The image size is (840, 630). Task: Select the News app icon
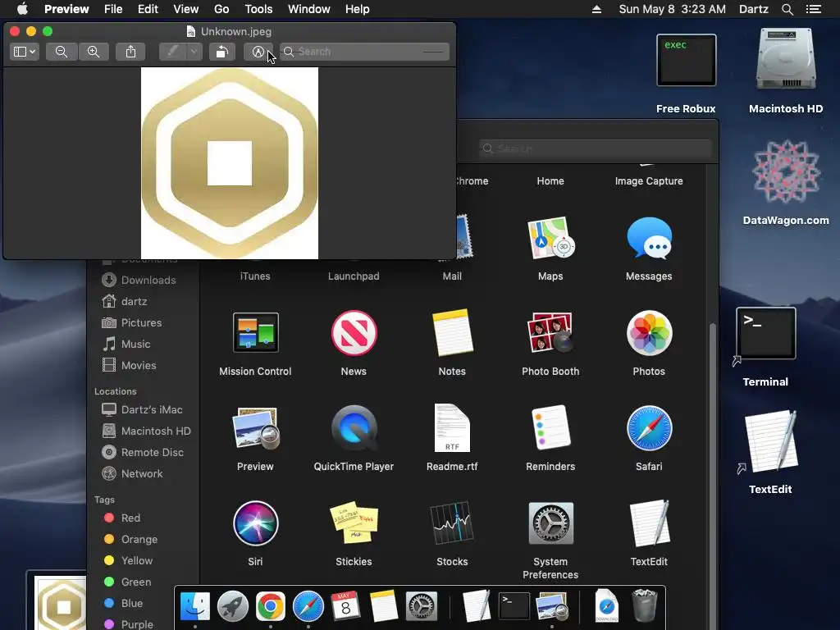coord(354,333)
